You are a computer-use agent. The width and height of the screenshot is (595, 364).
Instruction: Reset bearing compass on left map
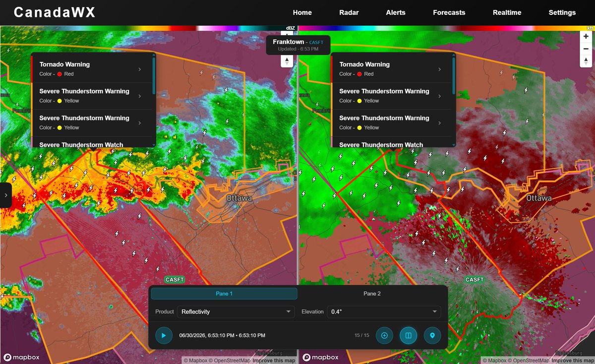287,61
